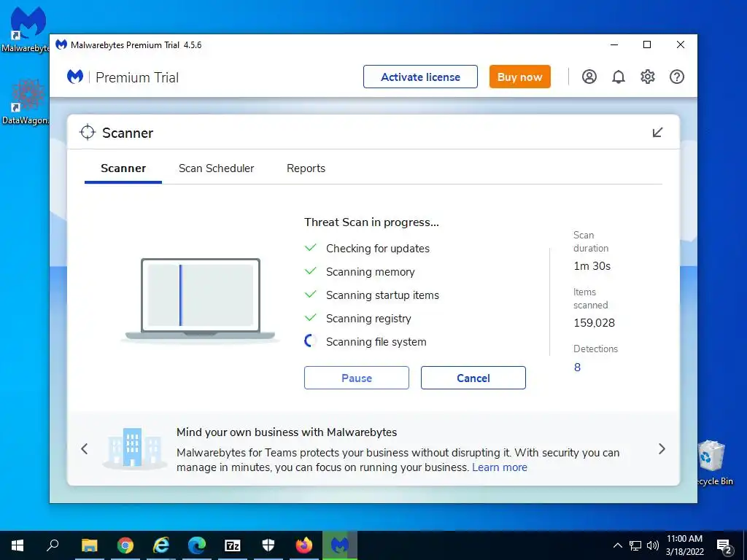Open the Malwarebytes desktop shortcut
Image resolution: width=747 pixels, height=560 pixels.
coord(26,29)
